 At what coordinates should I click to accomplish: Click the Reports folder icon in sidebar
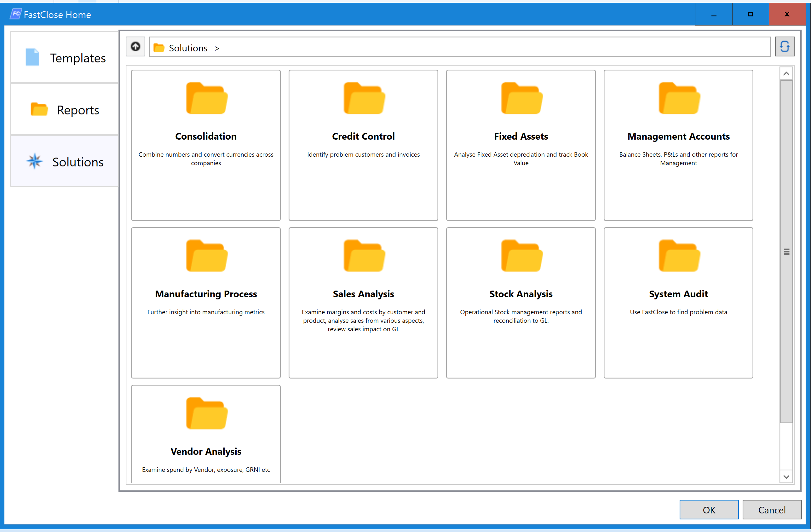39,109
